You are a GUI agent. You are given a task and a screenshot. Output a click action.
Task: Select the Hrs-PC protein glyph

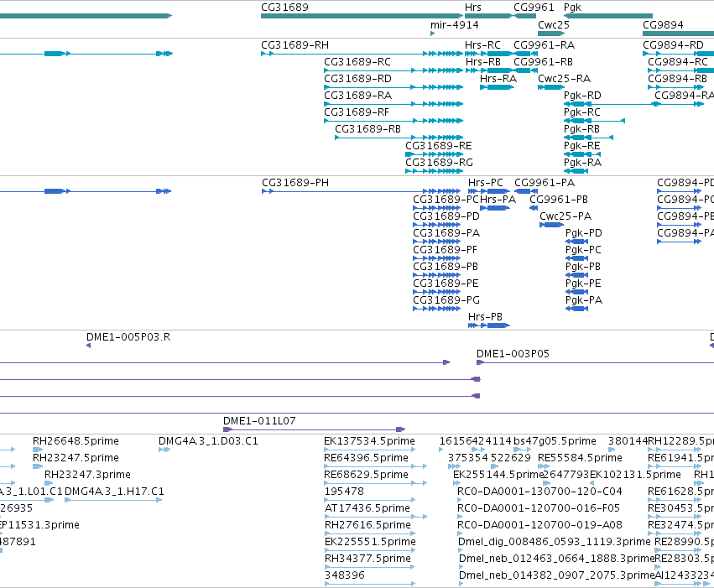488,191
